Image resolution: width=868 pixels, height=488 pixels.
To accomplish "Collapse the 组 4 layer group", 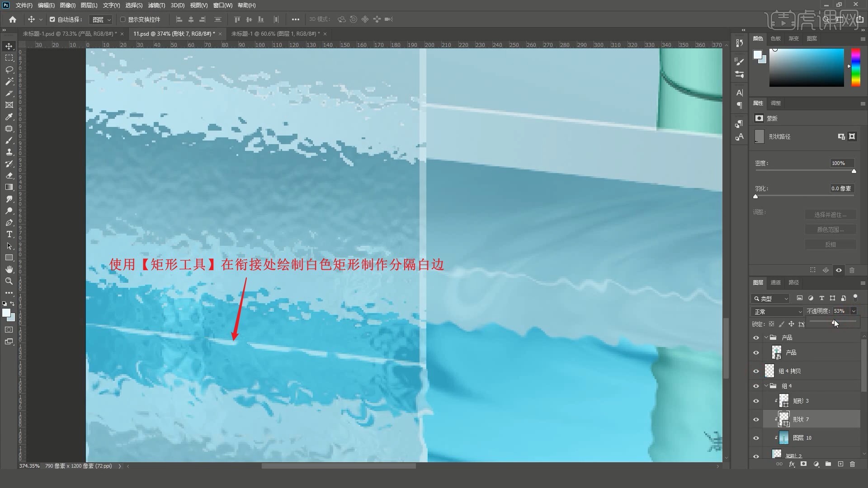I will coord(766,386).
